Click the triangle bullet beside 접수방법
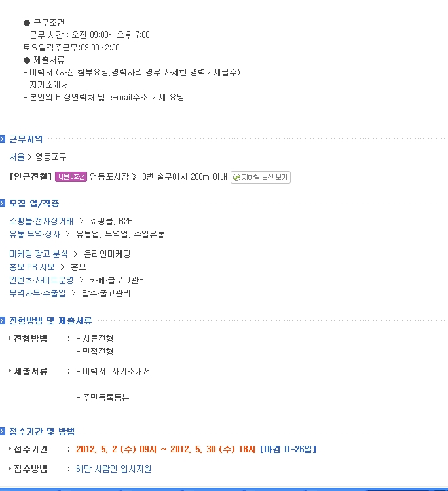The height and width of the screenshot is (491, 448). coord(10,469)
